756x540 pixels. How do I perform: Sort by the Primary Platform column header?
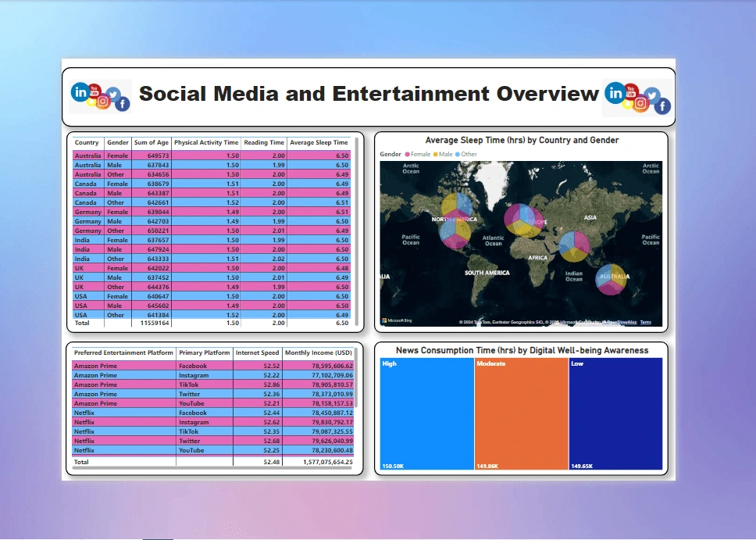click(205, 352)
